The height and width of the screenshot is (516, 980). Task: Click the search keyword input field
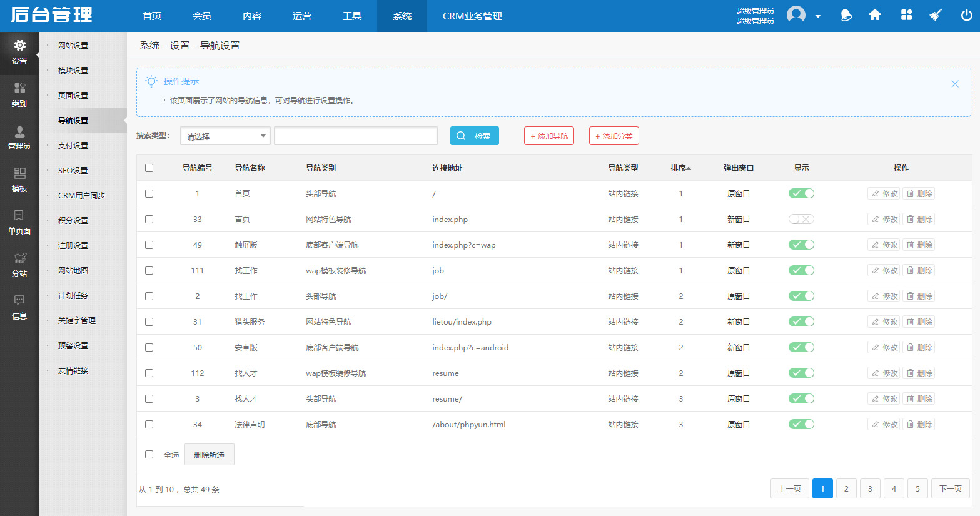356,136
